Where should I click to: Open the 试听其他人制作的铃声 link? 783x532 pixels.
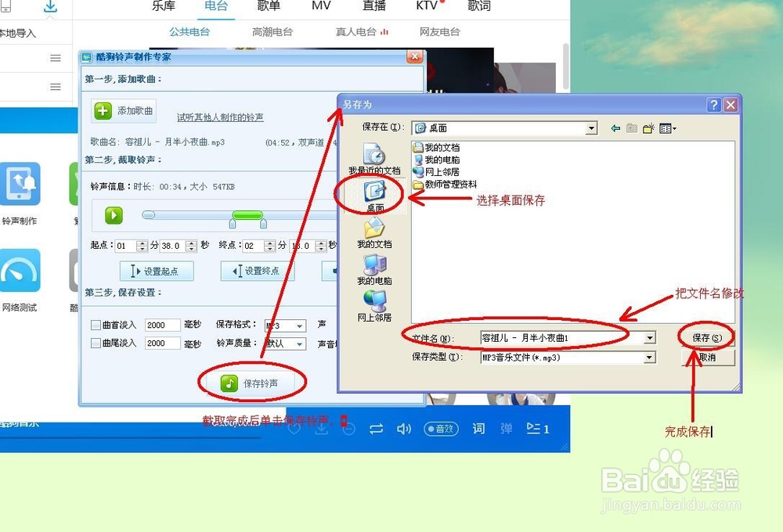[x=220, y=117]
